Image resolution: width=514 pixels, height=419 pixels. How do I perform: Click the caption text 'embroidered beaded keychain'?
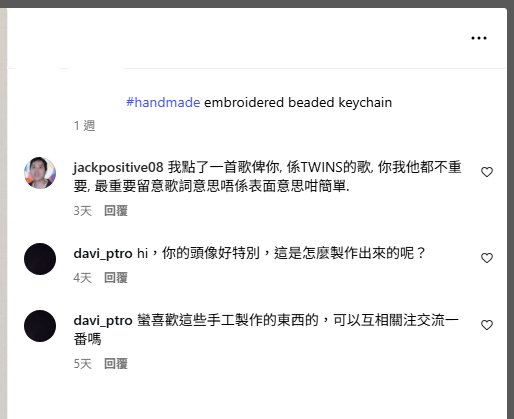(298, 102)
